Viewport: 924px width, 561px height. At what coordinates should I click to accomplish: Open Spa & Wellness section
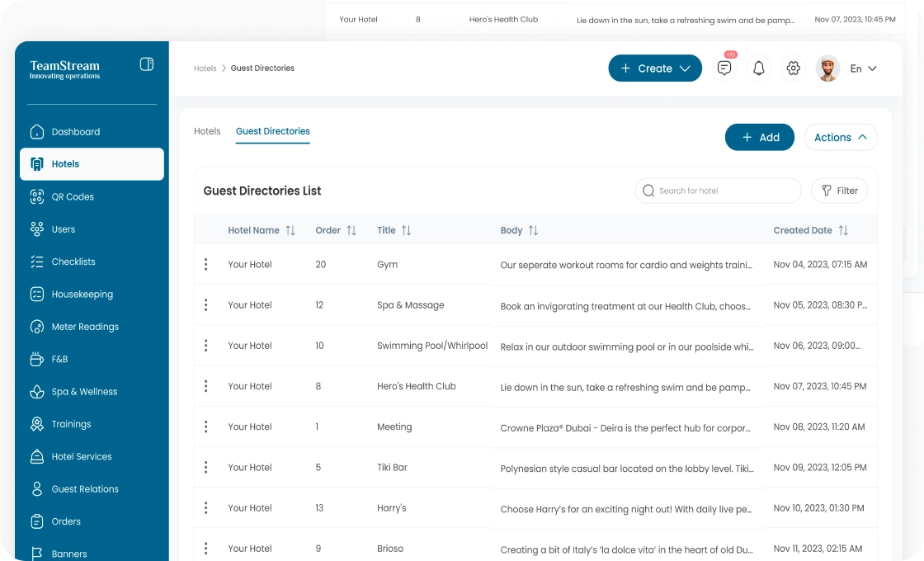point(84,392)
